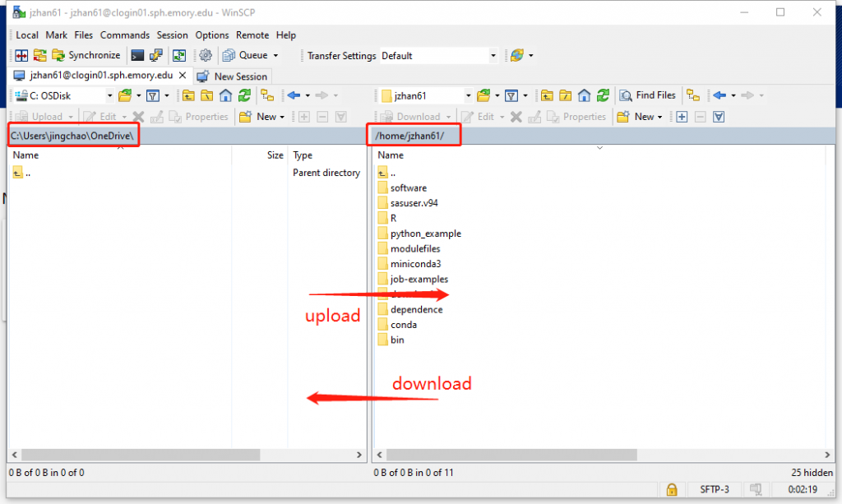
Task: Open session in PuTTY icon
Action: tap(155, 55)
